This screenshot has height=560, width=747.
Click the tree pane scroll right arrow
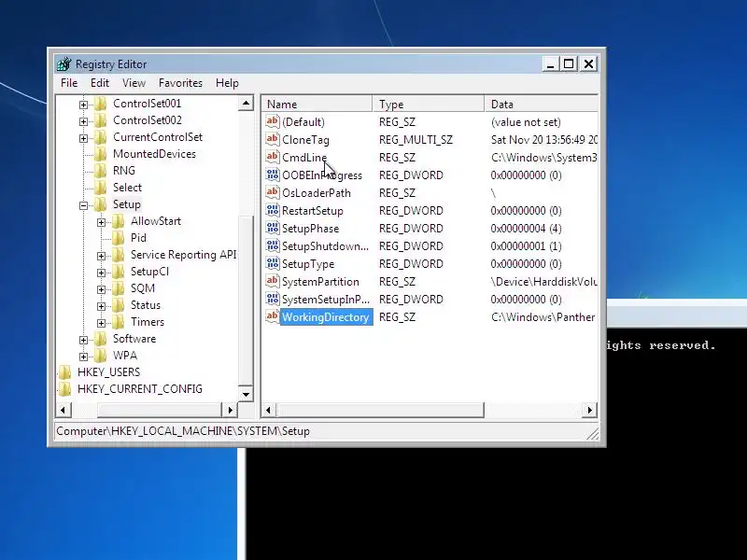pyautogui.click(x=230, y=410)
